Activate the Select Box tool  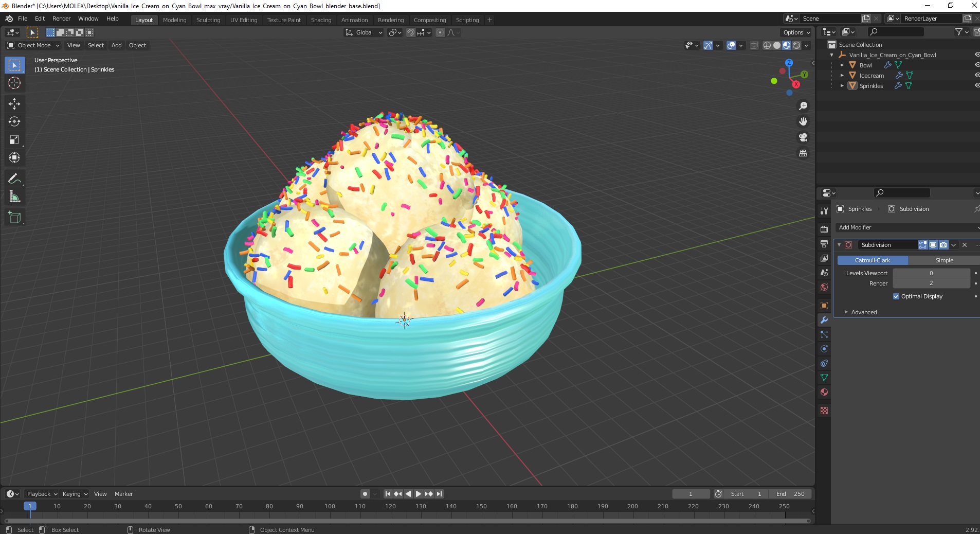14,65
